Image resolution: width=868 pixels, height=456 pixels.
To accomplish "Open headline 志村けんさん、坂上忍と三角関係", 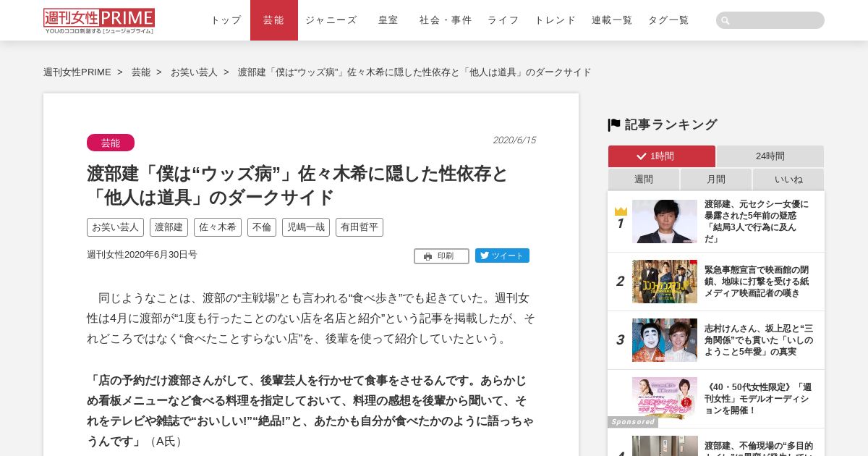I will point(759,340).
